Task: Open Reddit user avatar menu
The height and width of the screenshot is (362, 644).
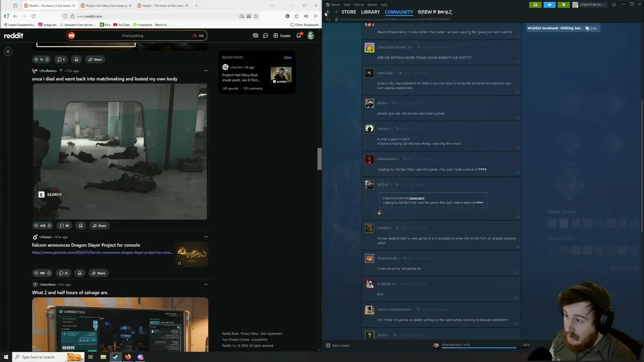Action: (311, 36)
